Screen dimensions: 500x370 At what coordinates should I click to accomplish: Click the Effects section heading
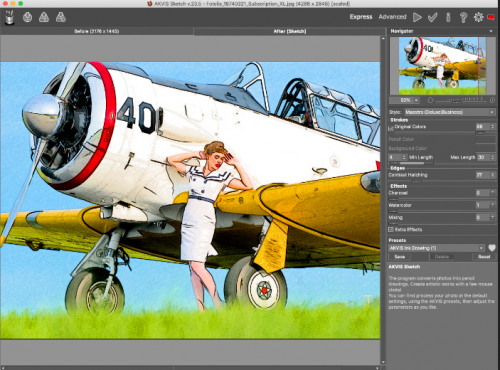pyautogui.click(x=399, y=186)
